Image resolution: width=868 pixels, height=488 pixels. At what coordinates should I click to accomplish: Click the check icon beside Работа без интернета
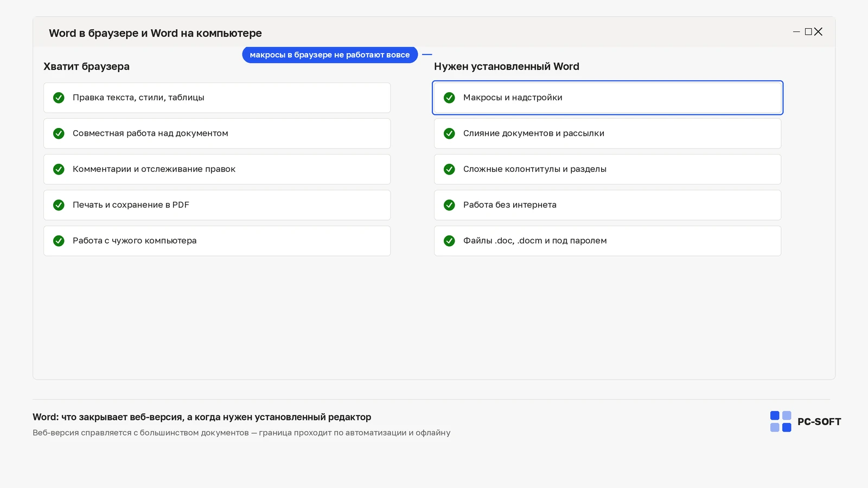click(449, 205)
